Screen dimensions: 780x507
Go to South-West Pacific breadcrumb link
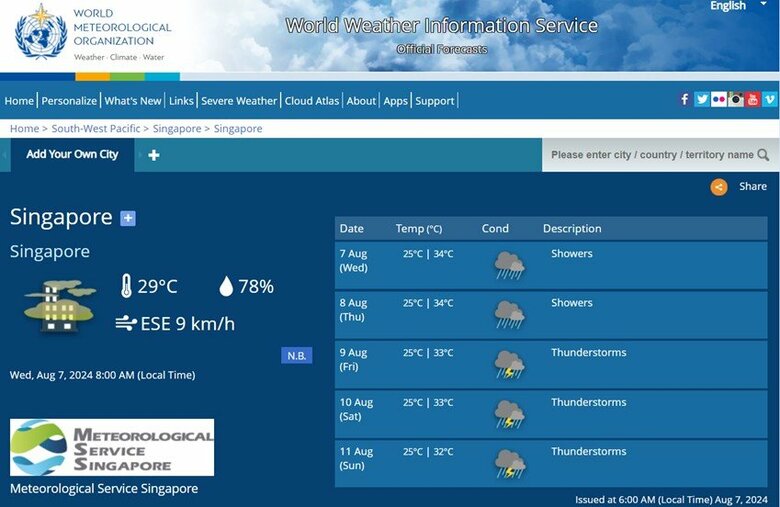[x=97, y=129]
